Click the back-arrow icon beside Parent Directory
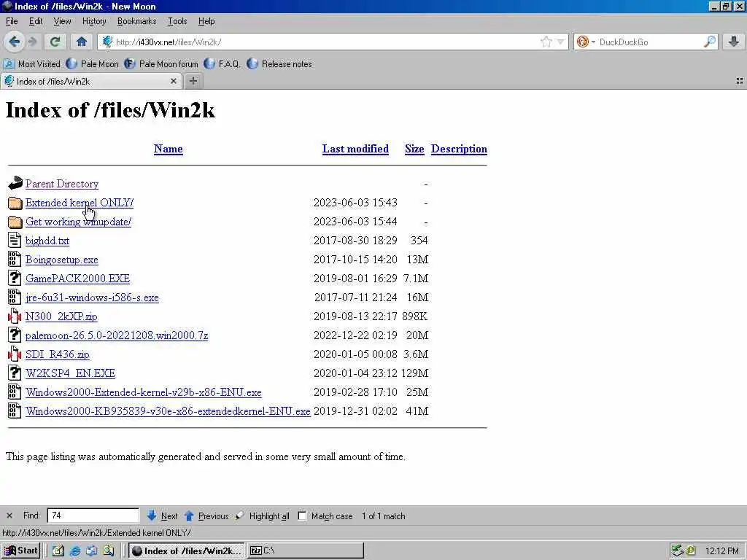Image resolution: width=747 pixels, height=560 pixels. point(15,183)
